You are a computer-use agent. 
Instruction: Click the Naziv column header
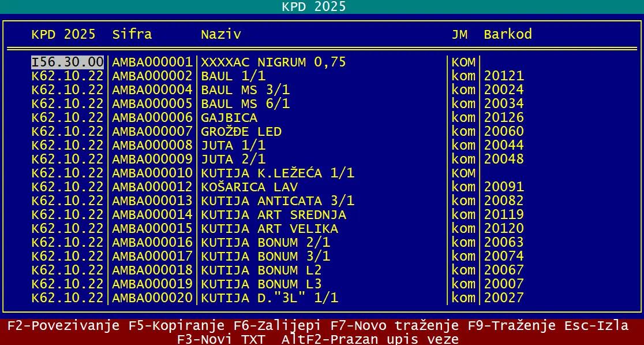[220, 34]
